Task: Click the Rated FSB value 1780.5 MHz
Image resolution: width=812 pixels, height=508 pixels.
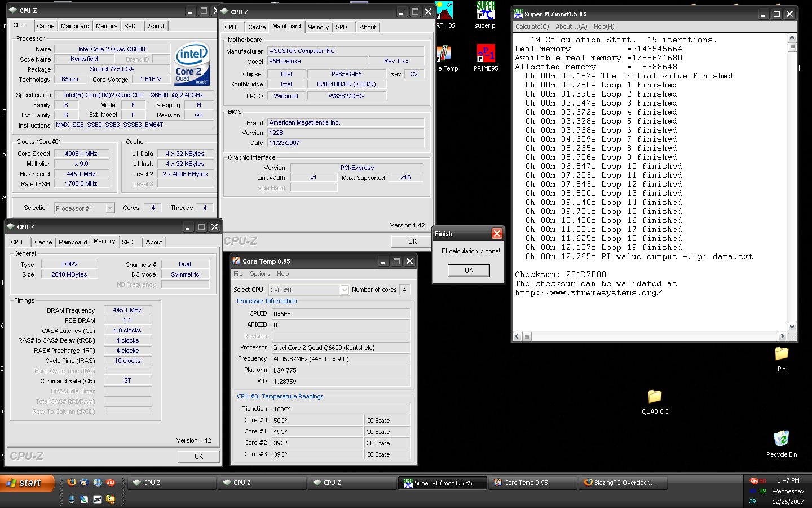Action: (81, 183)
